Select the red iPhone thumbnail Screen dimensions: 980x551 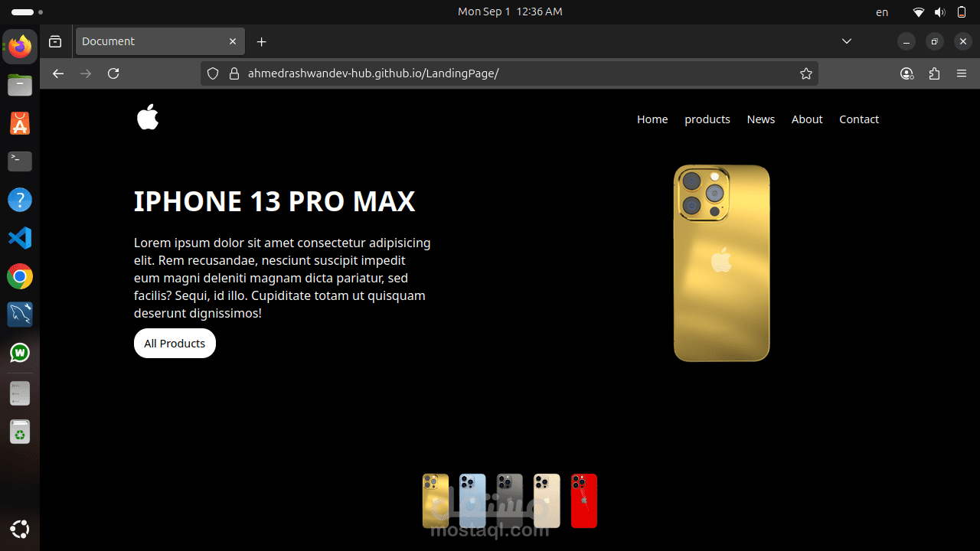(584, 501)
